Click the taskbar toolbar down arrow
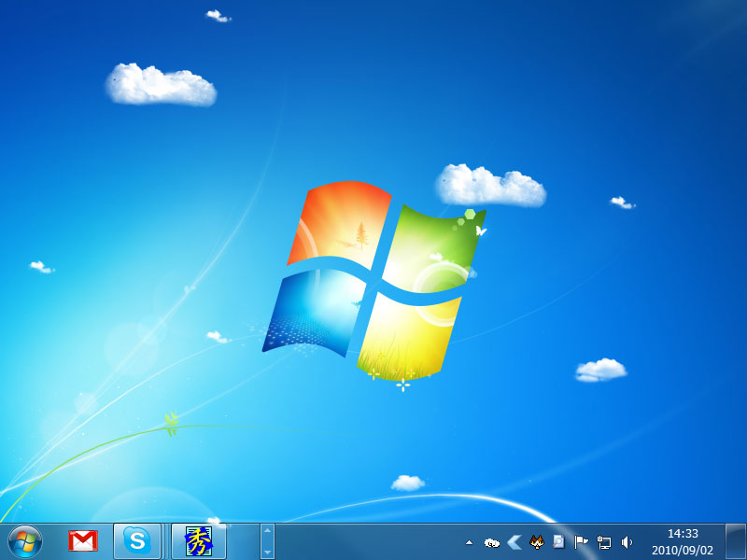 [x=267, y=553]
